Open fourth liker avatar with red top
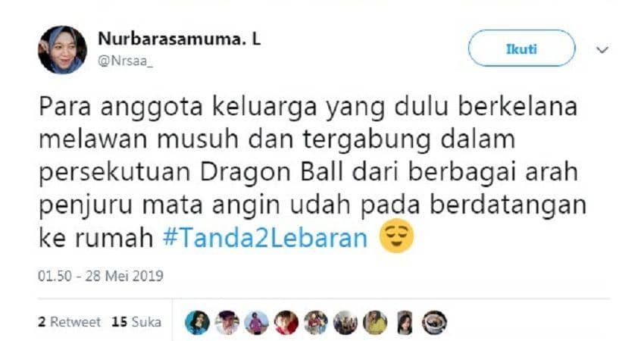The height and width of the screenshot is (341, 644). click(x=286, y=323)
